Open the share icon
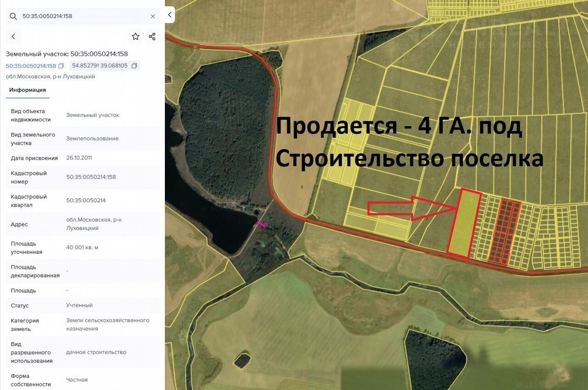This screenshot has width=588, height=390. [152, 36]
